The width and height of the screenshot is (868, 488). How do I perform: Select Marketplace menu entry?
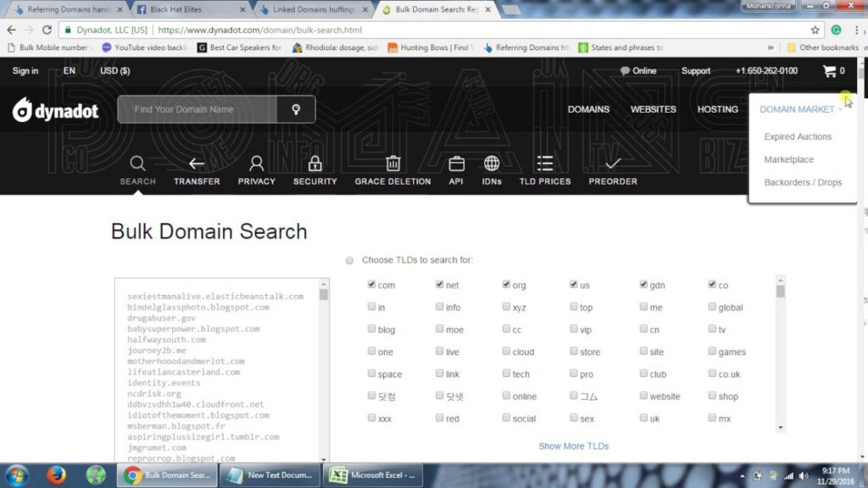coord(789,159)
